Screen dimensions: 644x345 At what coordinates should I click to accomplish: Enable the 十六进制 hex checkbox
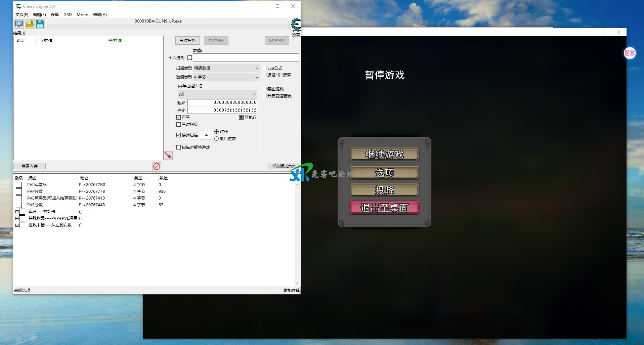click(190, 58)
